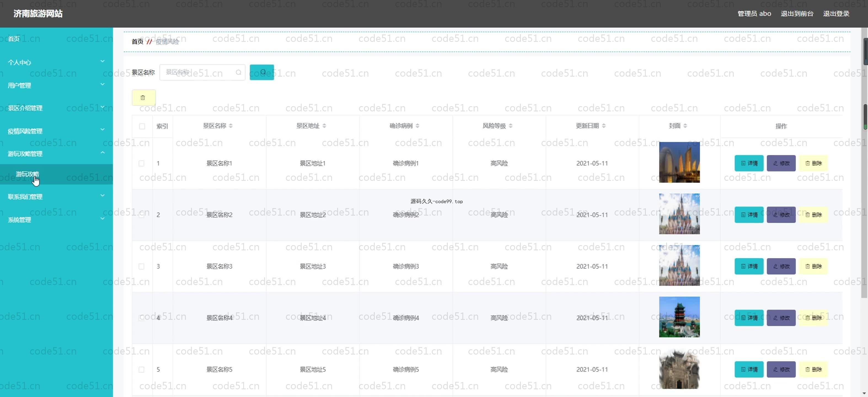Click 修改 for 景区名称4 row
This screenshot has height=397, width=868.
(x=781, y=318)
